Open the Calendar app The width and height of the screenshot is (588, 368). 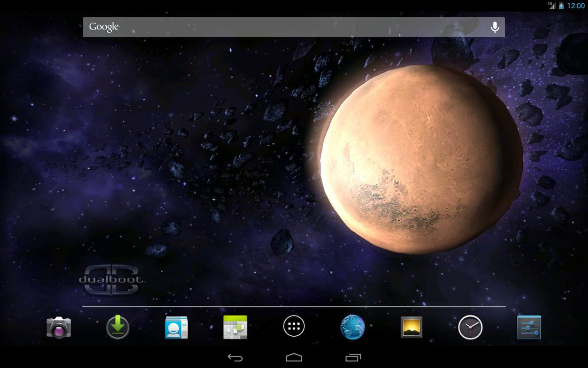[x=235, y=328]
